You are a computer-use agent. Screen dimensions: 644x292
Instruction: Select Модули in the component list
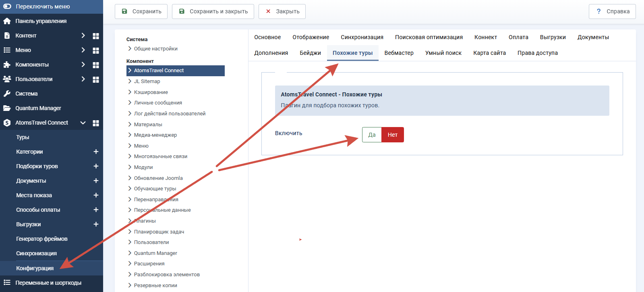tap(143, 167)
